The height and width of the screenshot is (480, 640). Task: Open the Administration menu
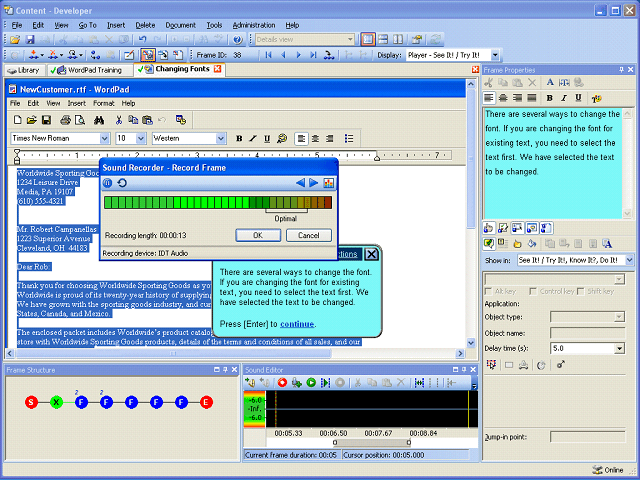pos(254,25)
